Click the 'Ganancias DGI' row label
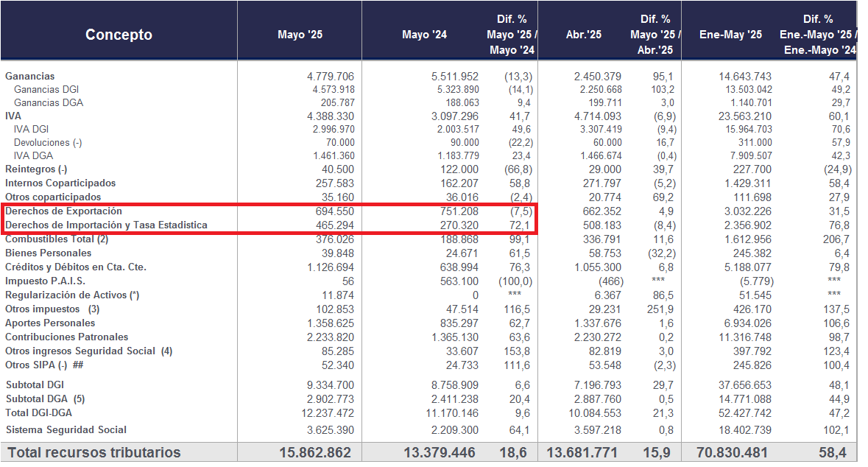Viewport: 868px width, 467px height. [x=46, y=89]
